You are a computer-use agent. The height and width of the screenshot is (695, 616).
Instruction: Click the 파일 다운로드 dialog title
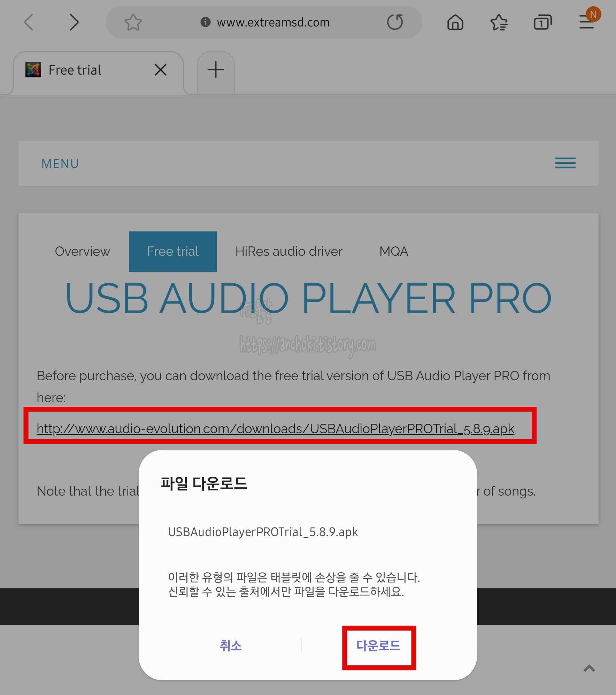point(204,483)
